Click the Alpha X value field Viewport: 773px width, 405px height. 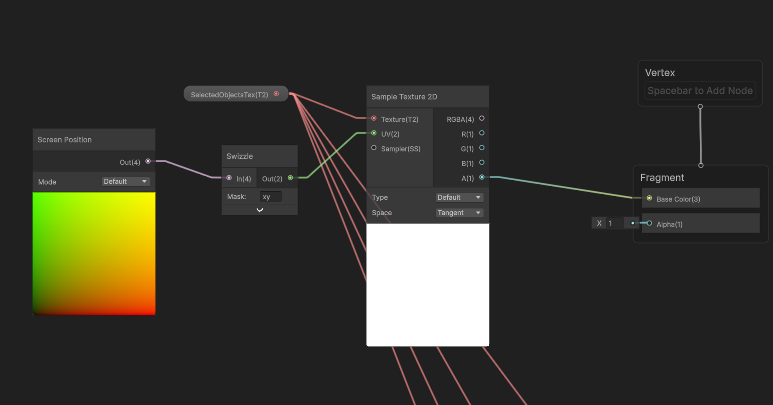(613, 223)
